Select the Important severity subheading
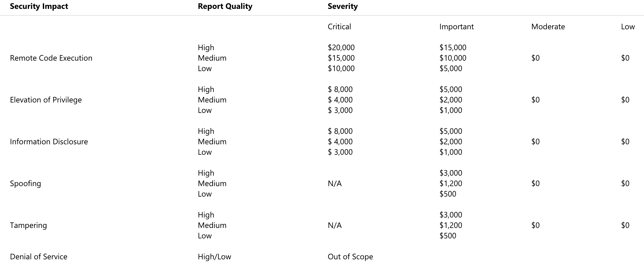This screenshot has width=644, height=275. pos(456,27)
